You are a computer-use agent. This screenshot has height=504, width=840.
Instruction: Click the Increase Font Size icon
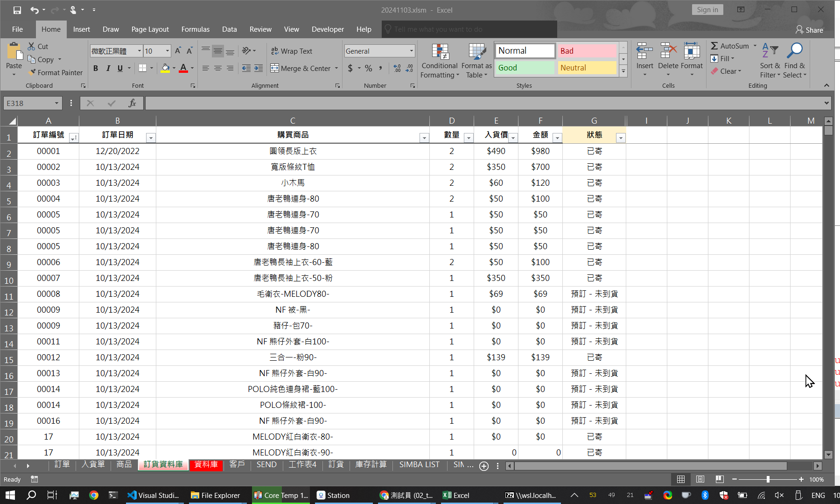coord(178,51)
